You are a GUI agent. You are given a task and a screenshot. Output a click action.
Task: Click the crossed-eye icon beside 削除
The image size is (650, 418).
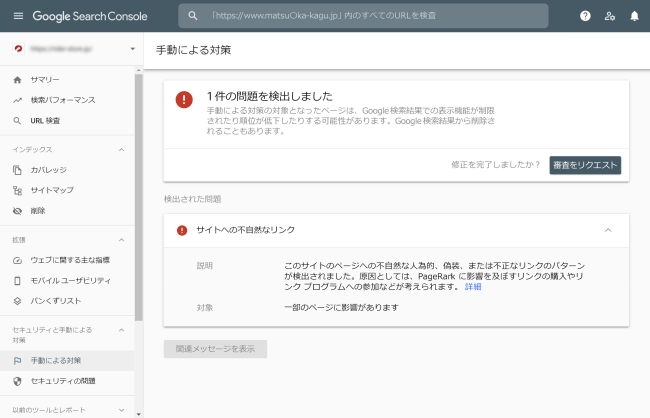17,211
